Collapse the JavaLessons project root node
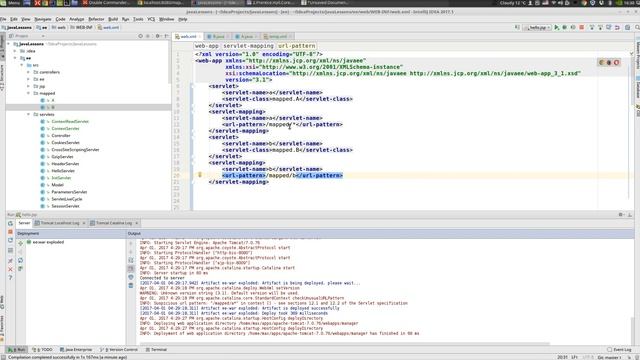This screenshot has height=360, width=640. 9,44
